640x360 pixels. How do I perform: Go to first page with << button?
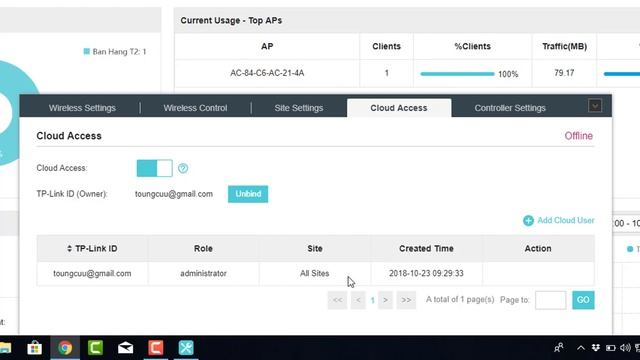[337, 300]
